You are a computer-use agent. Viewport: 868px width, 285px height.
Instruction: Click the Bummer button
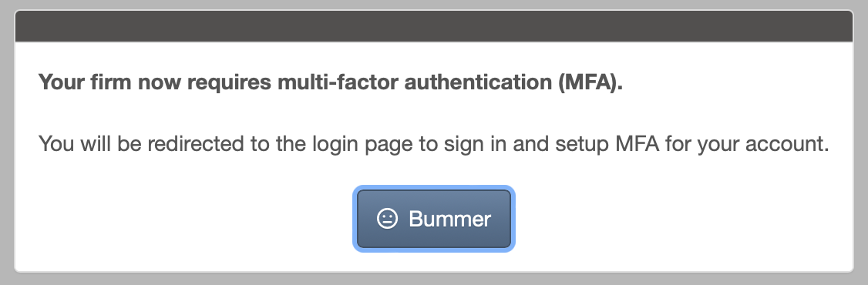pyautogui.click(x=434, y=219)
